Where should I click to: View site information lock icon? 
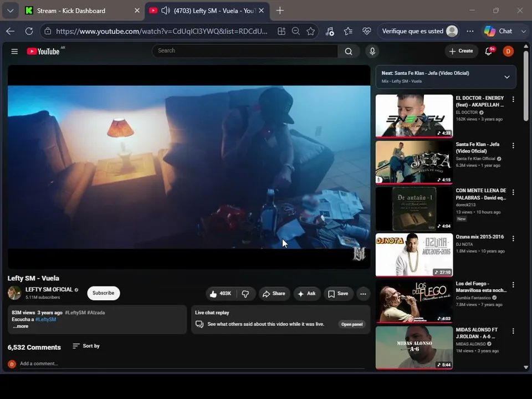(48, 31)
